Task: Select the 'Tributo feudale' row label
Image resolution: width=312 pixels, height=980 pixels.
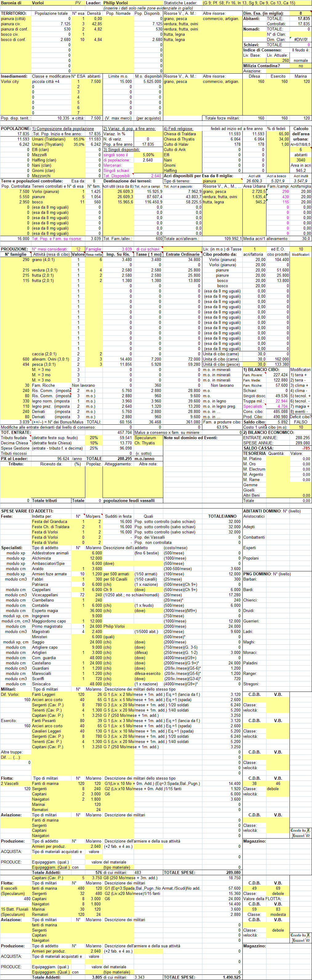Action: click(14, 438)
